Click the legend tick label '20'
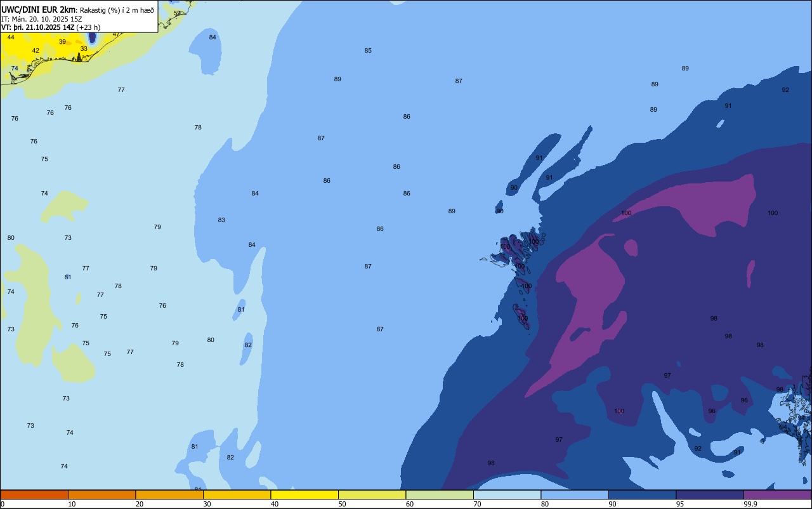The image size is (812, 509). coord(140,504)
